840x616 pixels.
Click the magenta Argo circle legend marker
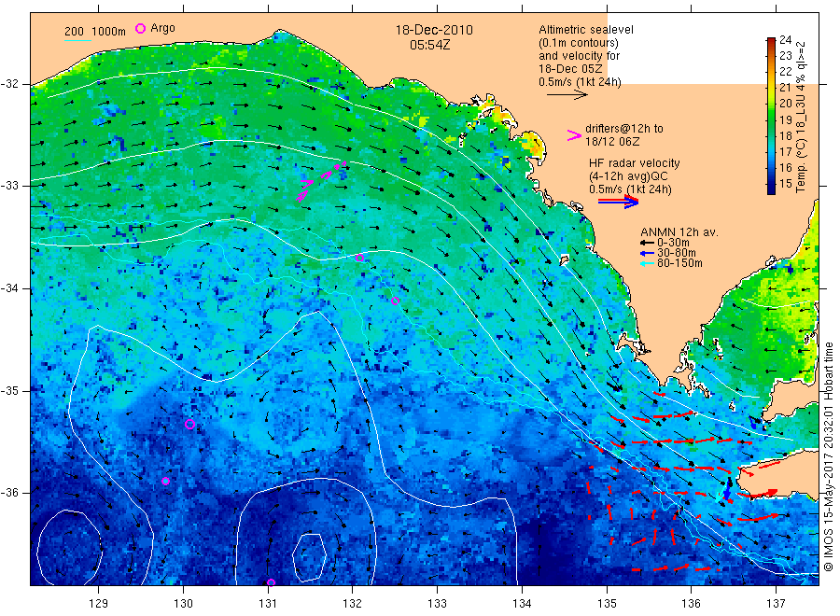click(x=140, y=28)
